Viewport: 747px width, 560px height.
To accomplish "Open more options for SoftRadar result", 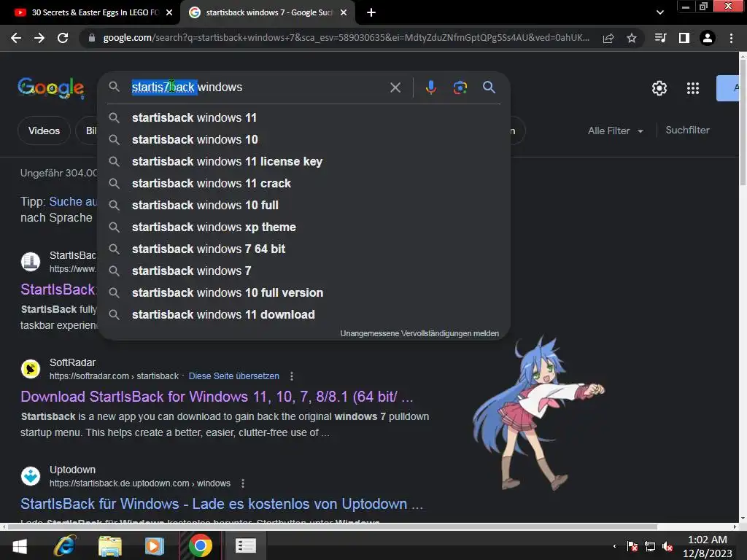I will [292, 376].
